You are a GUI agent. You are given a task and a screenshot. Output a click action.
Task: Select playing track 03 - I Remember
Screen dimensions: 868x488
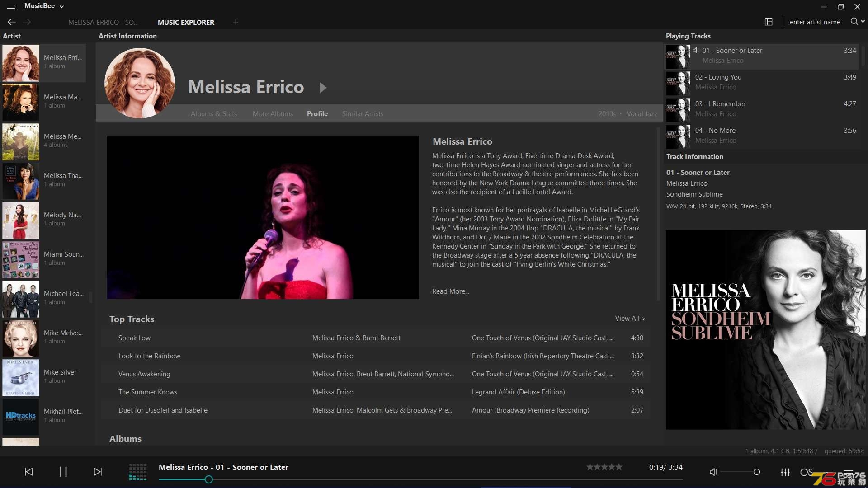[762, 109]
